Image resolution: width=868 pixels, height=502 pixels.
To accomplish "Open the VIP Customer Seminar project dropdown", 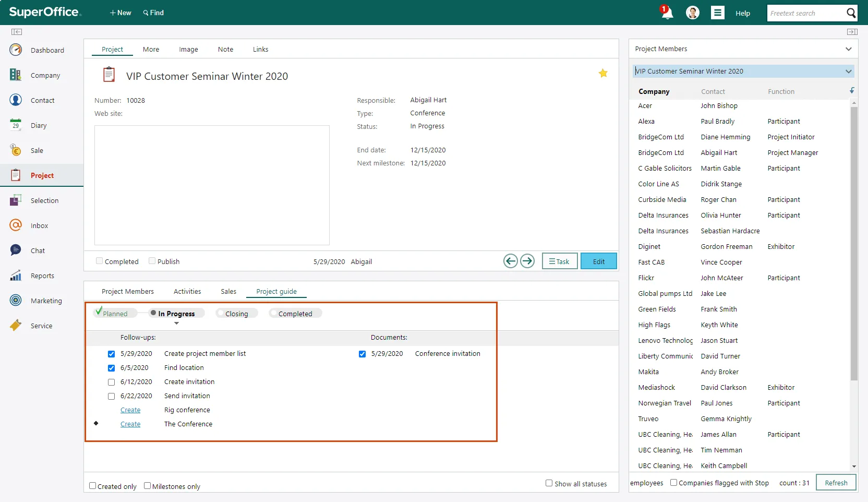I will pos(849,71).
